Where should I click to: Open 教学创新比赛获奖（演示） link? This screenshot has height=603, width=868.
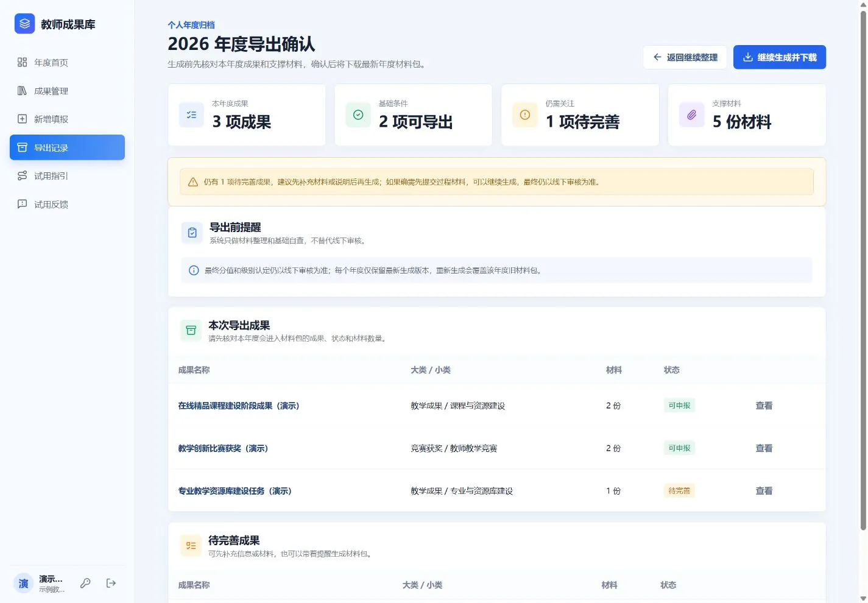[223, 448]
